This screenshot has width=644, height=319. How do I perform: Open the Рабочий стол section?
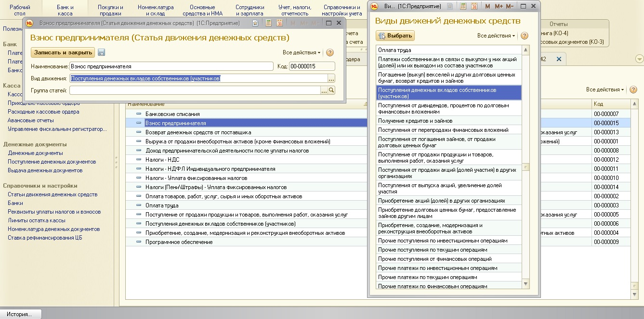pyautogui.click(x=20, y=11)
